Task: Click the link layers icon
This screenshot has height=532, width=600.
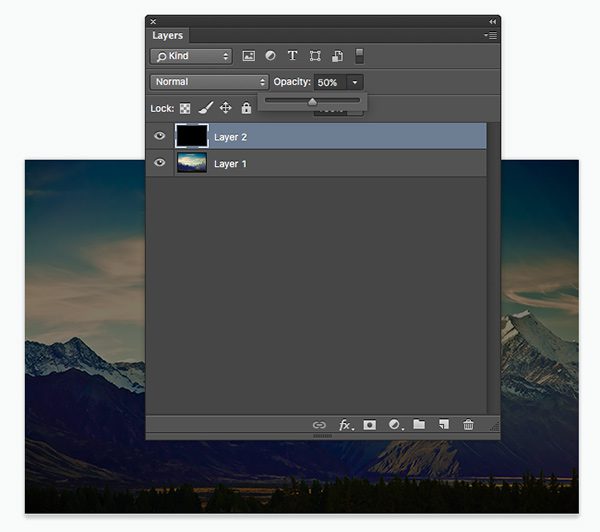Action: (319, 425)
